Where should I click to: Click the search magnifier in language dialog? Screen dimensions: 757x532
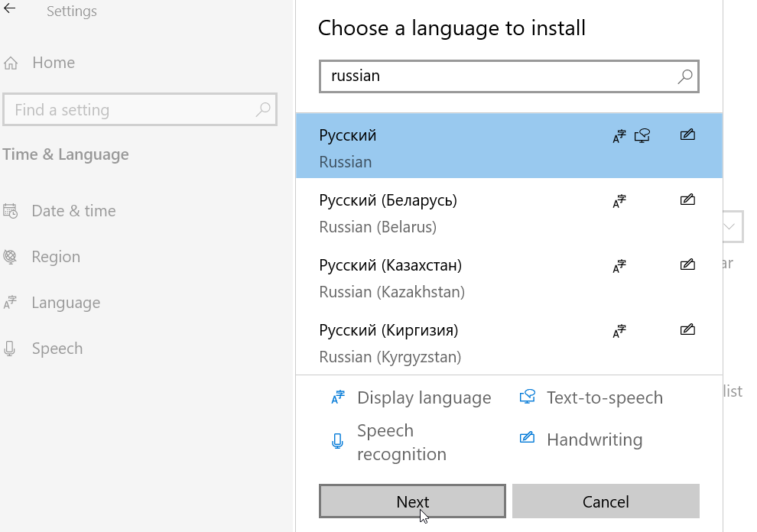[685, 76]
